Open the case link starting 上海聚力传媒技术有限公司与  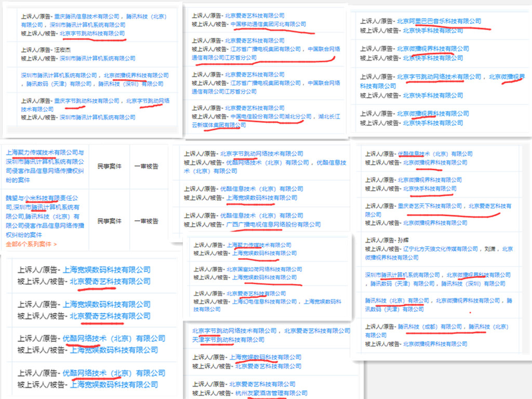pyautogui.click(x=45, y=166)
